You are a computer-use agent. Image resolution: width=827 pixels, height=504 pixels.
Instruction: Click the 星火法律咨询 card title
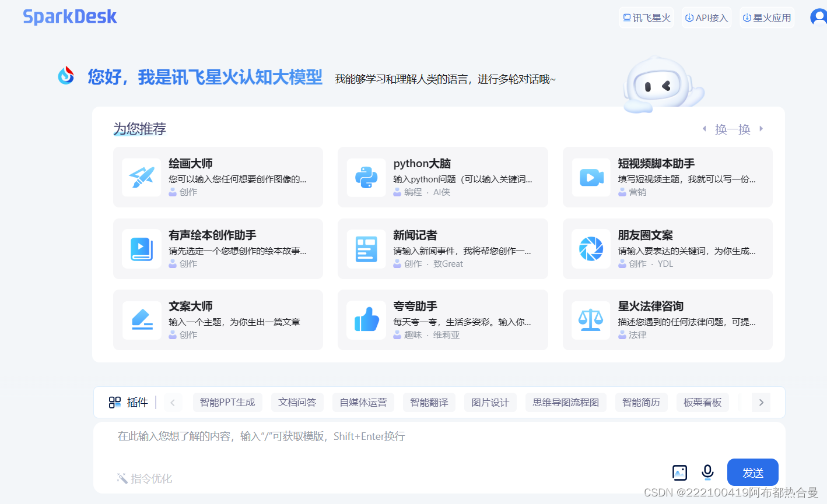coord(651,306)
